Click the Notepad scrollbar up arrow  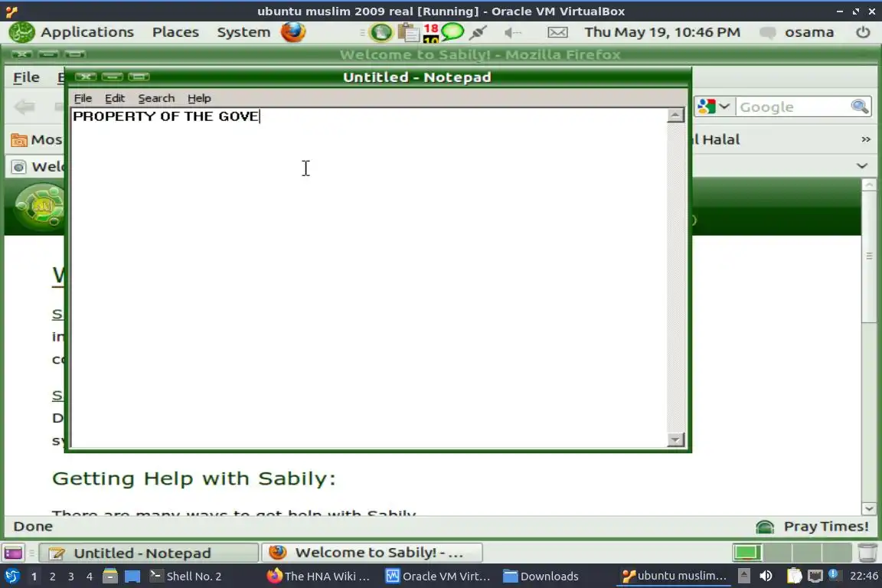(675, 116)
